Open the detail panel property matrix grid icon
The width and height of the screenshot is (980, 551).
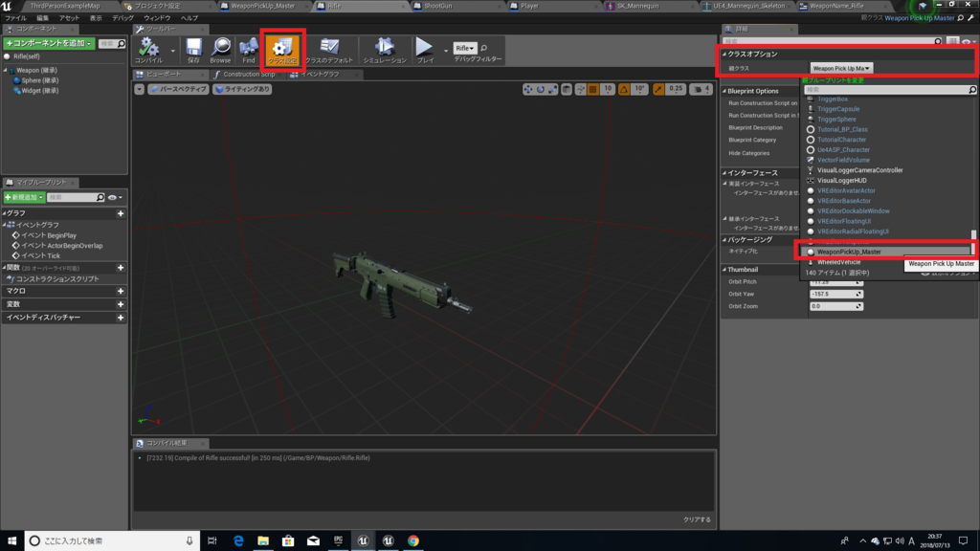[952, 42]
